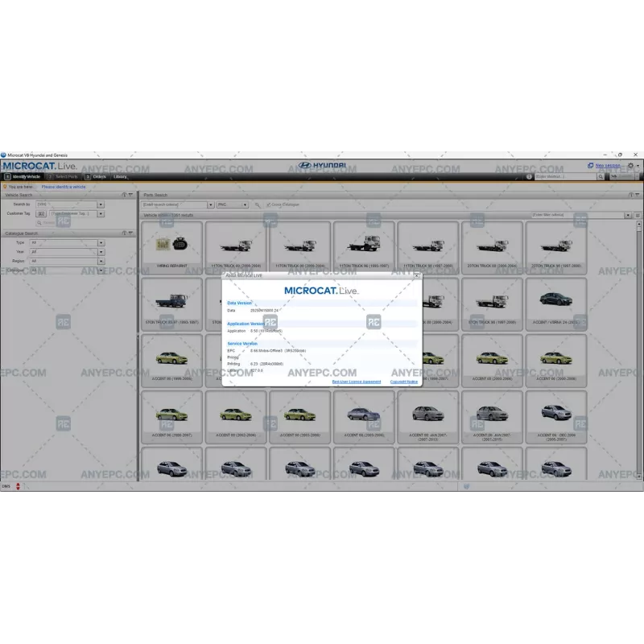The image size is (644, 644).
Task: Toggle the Cross Catalogue checkbox
Action: (269, 205)
